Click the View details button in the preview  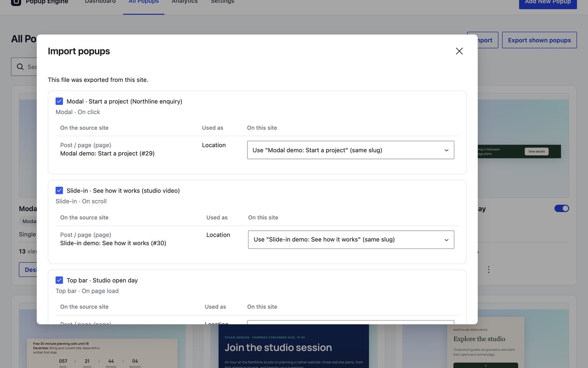tap(537, 152)
